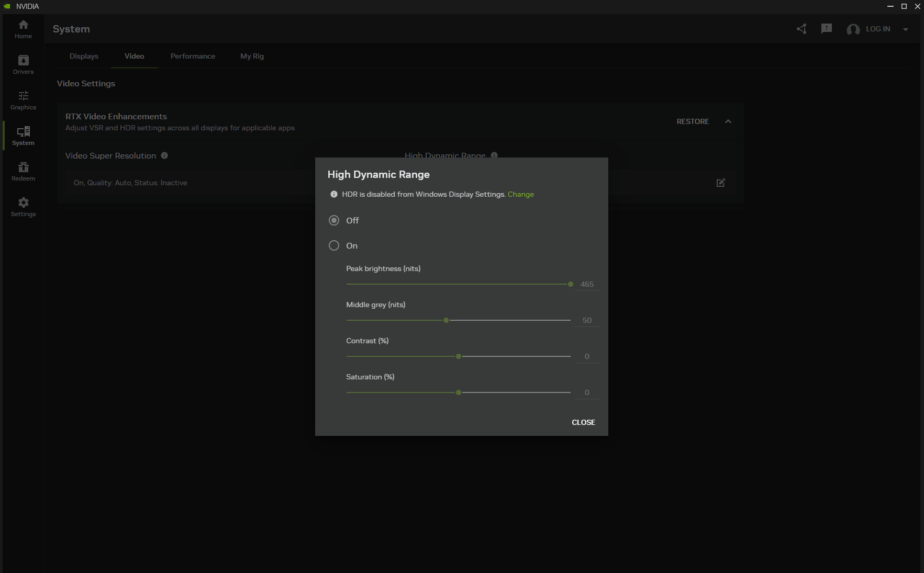Click the CLOSE button in HDR dialog
The height and width of the screenshot is (573, 924).
(x=583, y=422)
